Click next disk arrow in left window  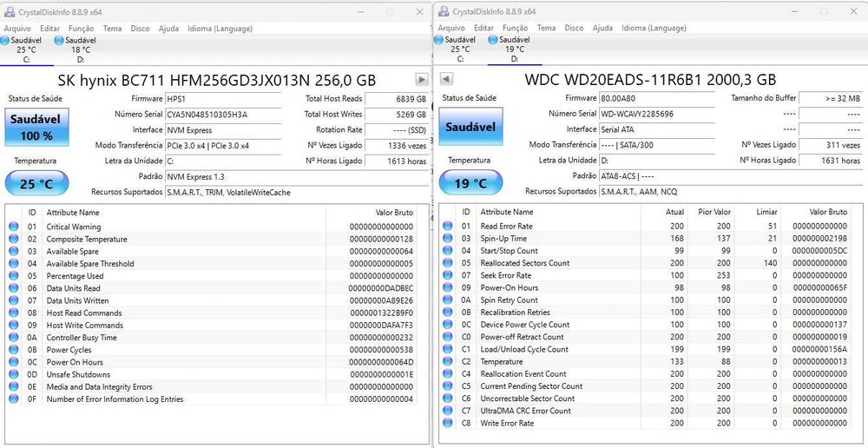422,80
